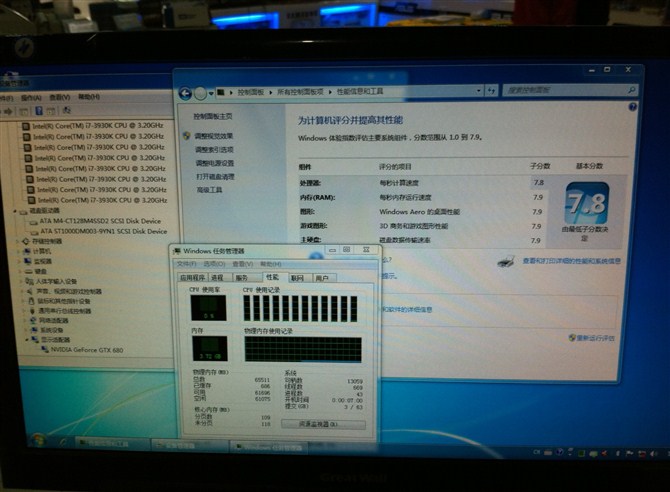Expand the 监视器 tree node arrow
Screen dimensions: 670x492
click(x=20, y=261)
